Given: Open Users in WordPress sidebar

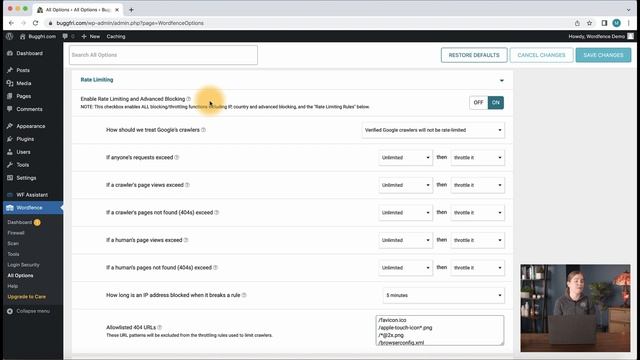Looking at the screenshot, I should pyautogui.click(x=23, y=152).
